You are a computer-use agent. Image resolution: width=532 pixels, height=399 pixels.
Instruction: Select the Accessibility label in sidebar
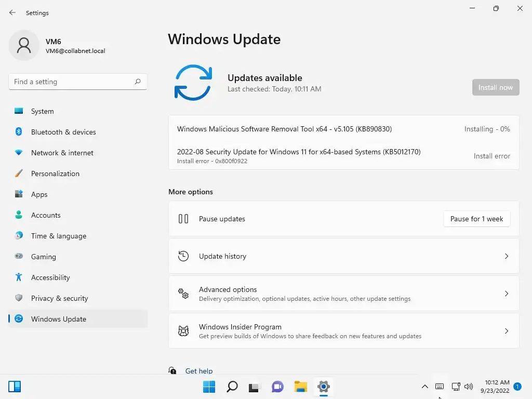[x=50, y=277]
